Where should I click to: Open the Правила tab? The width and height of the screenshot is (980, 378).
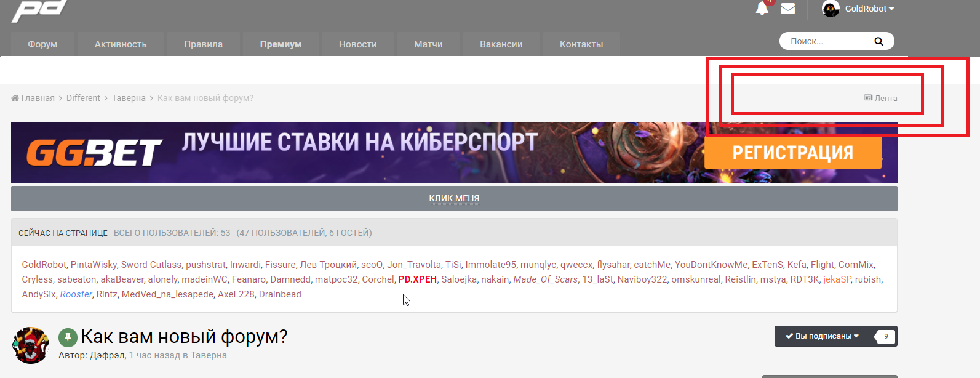coord(204,44)
